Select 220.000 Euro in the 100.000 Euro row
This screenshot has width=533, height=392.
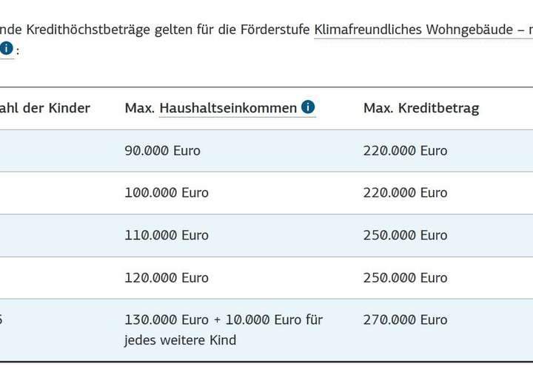405,193
